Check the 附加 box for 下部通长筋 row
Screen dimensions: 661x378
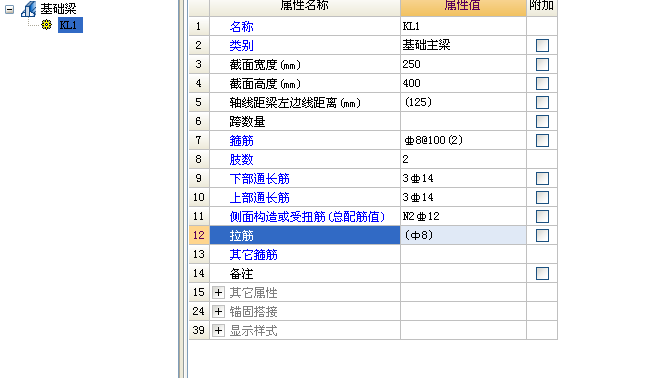[x=542, y=178]
